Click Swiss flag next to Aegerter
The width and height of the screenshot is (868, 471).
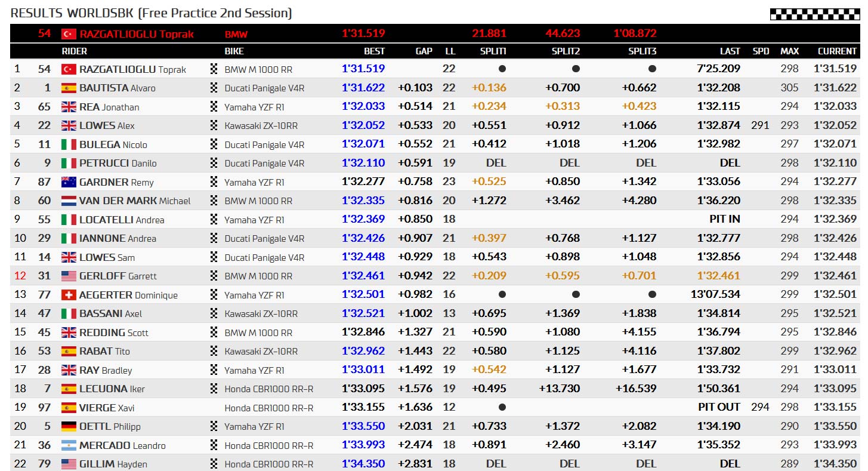point(69,295)
